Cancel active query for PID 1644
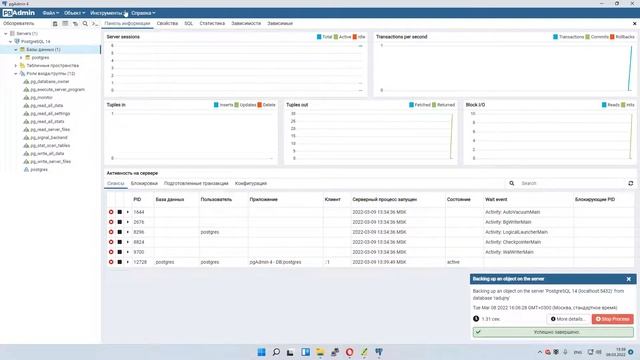The height and width of the screenshot is (360, 640). pyautogui.click(x=120, y=212)
